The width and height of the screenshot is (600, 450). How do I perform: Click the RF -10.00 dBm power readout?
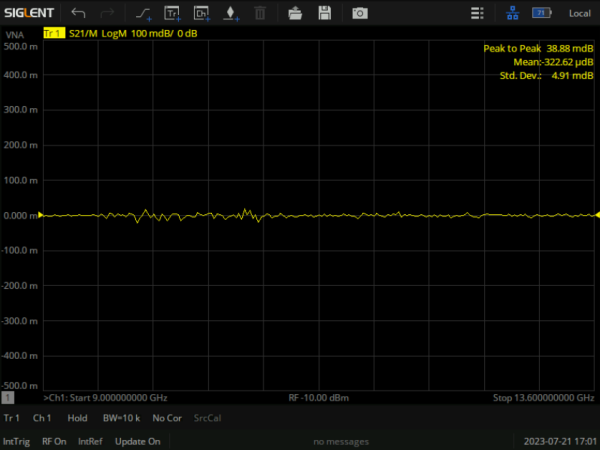319,398
